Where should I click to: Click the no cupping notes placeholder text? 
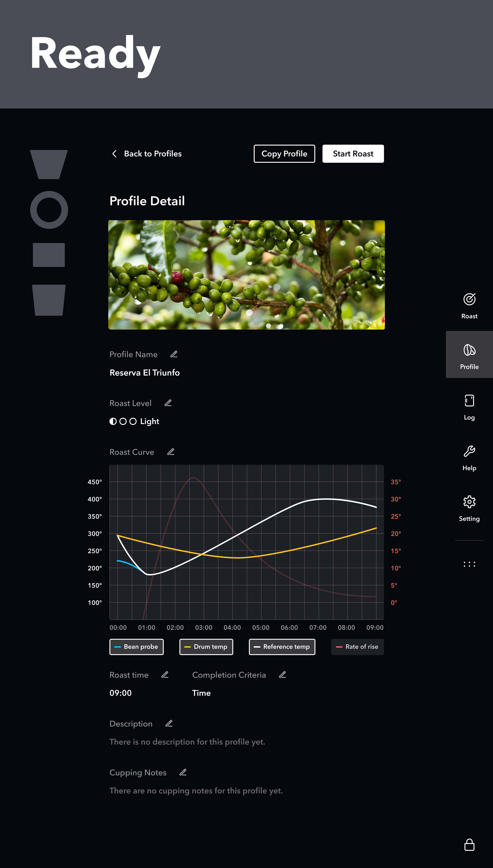coord(196,791)
